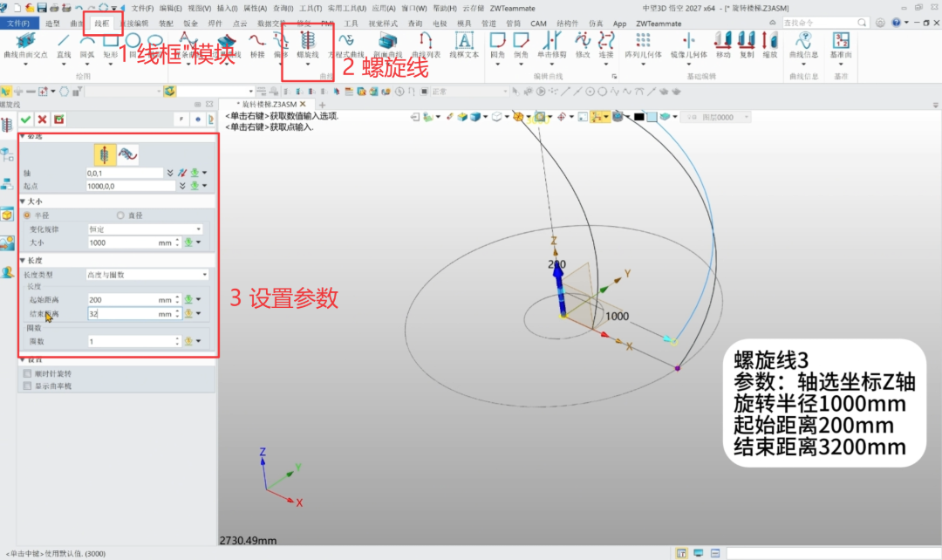Click the undo arrow in quick access toolbar
Screen dimensions: 942x560
[x=78, y=9]
